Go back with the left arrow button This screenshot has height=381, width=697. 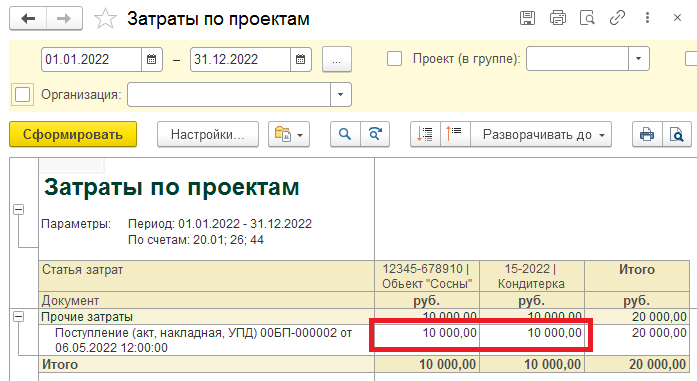pyautogui.click(x=28, y=19)
